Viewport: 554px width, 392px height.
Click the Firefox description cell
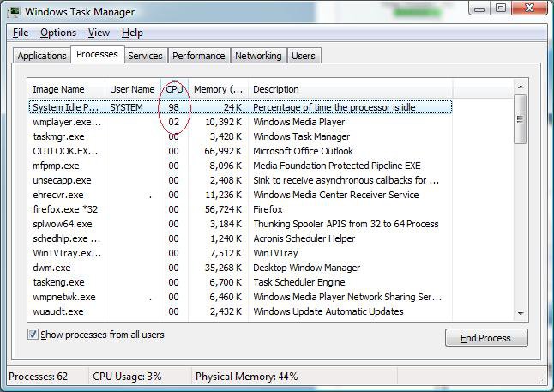[x=268, y=209]
